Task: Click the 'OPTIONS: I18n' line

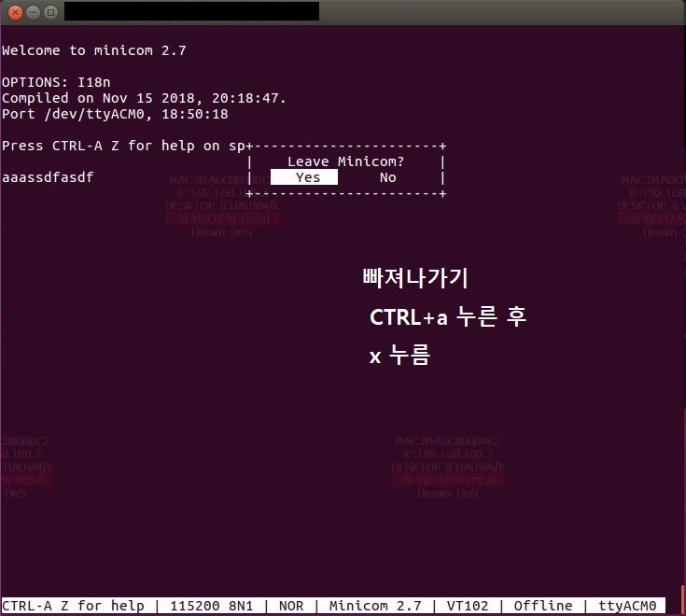Action: click(x=56, y=82)
